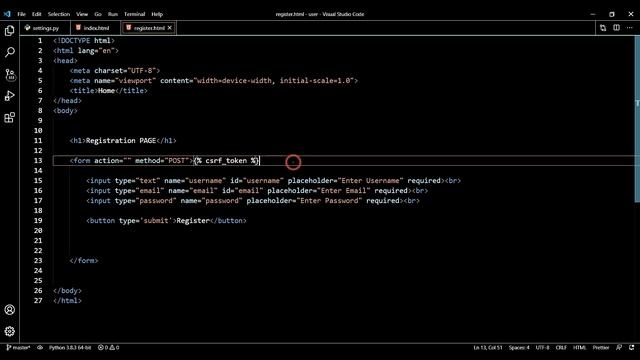
Task: Select the Python 3.8.3 64-bit interpreter
Action: click(70, 348)
